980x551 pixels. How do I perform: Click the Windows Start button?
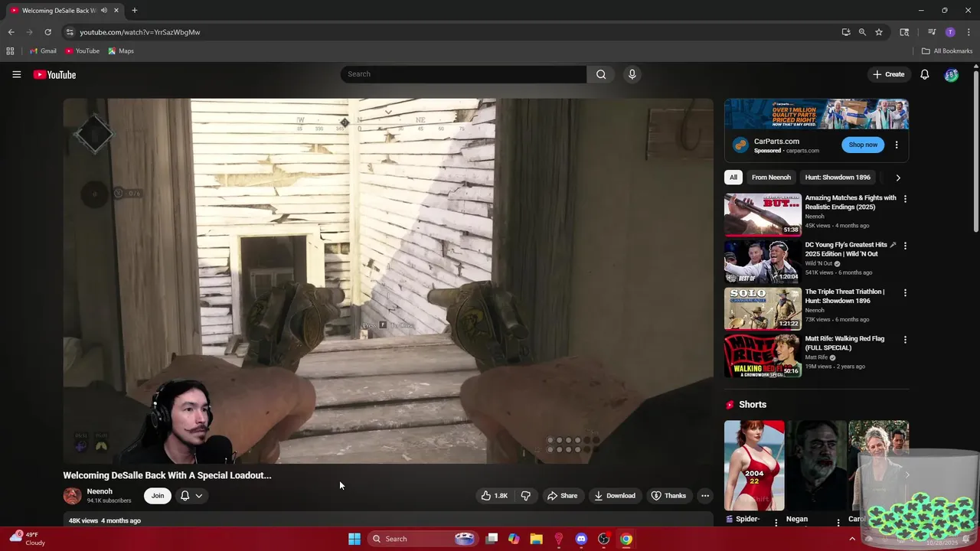click(354, 539)
